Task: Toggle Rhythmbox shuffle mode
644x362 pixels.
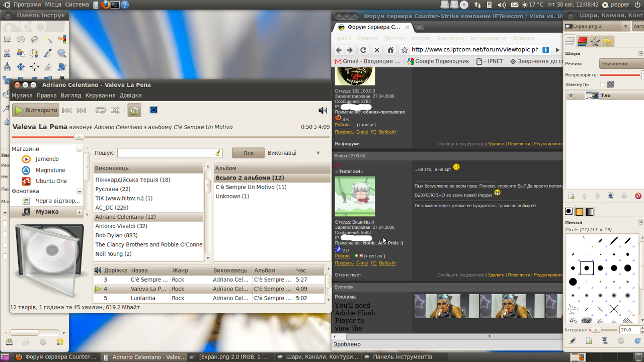Action: [115, 110]
